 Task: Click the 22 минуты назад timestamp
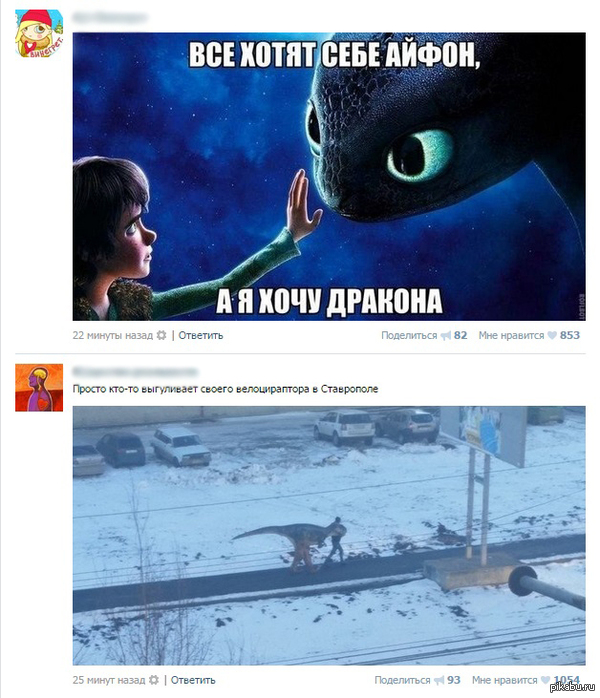pos(113,335)
